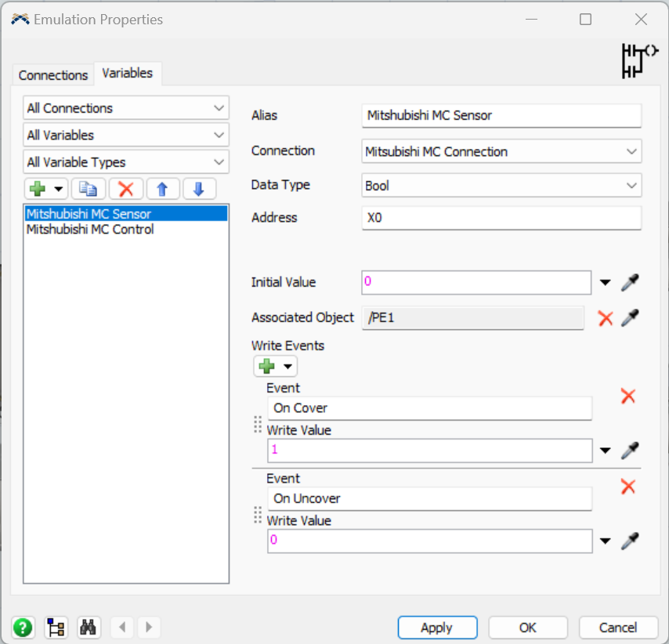Expand the All Connections filter dropdown
Viewport: 669px width, 644px height.
coord(126,108)
